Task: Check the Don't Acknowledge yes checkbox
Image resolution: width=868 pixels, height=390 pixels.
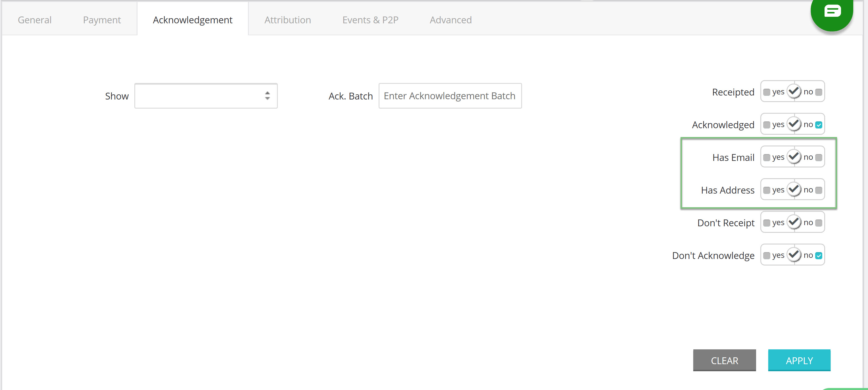Action: coord(767,256)
